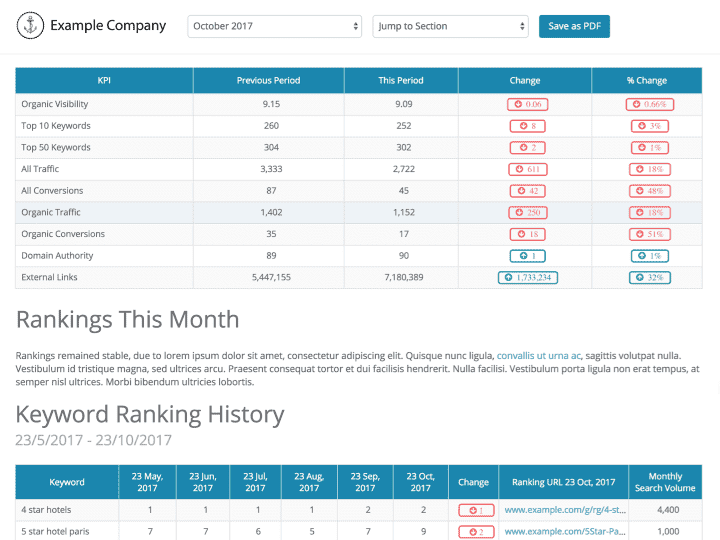Click Organic Conversions 51% decrease badge

pyautogui.click(x=649, y=234)
